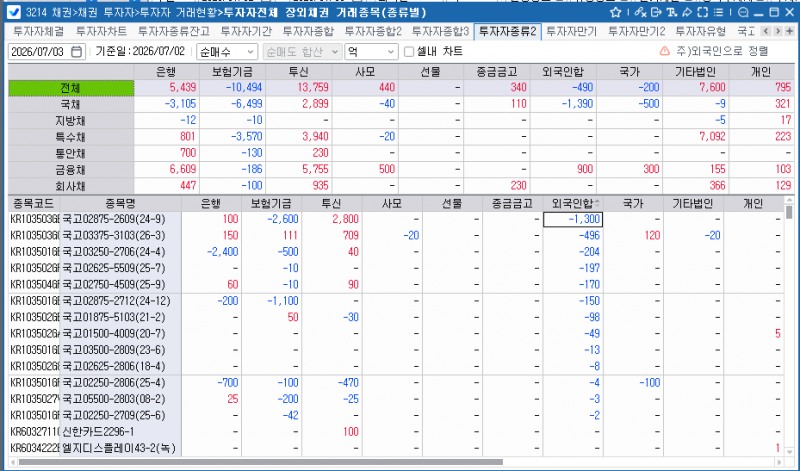Add a new tab with plus icon

coord(789,31)
